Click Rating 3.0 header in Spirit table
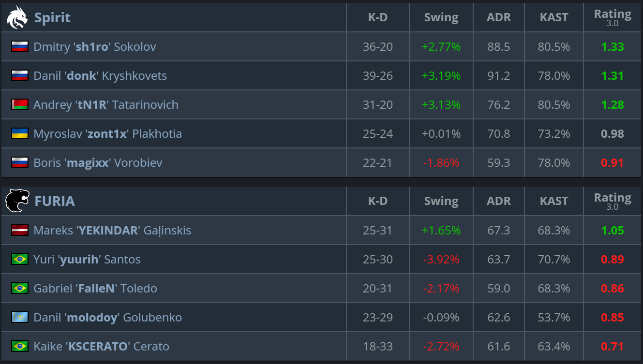The height and width of the screenshot is (364, 643). [x=613, y=17]
